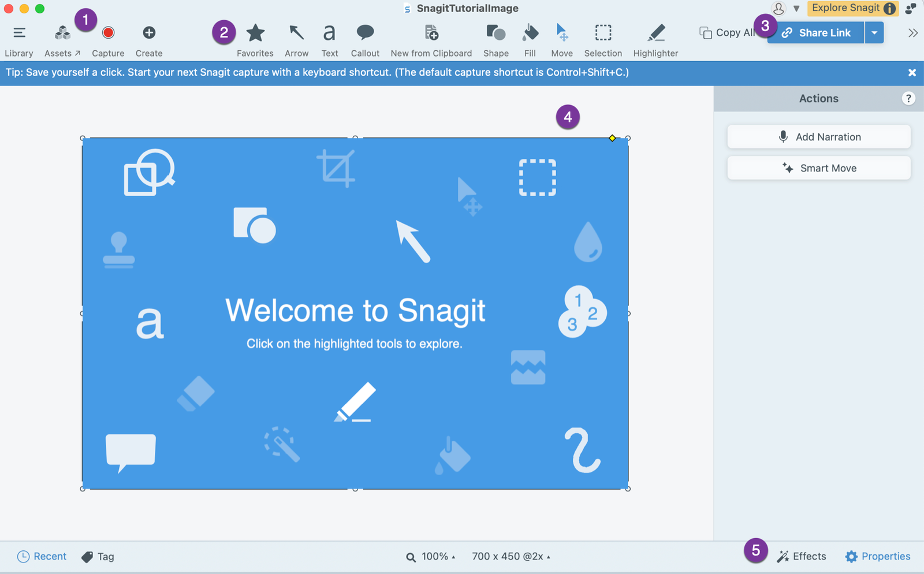Select the Shape tool
The height and width of the screenshot is (574, 924).
[x=496, y=41]
